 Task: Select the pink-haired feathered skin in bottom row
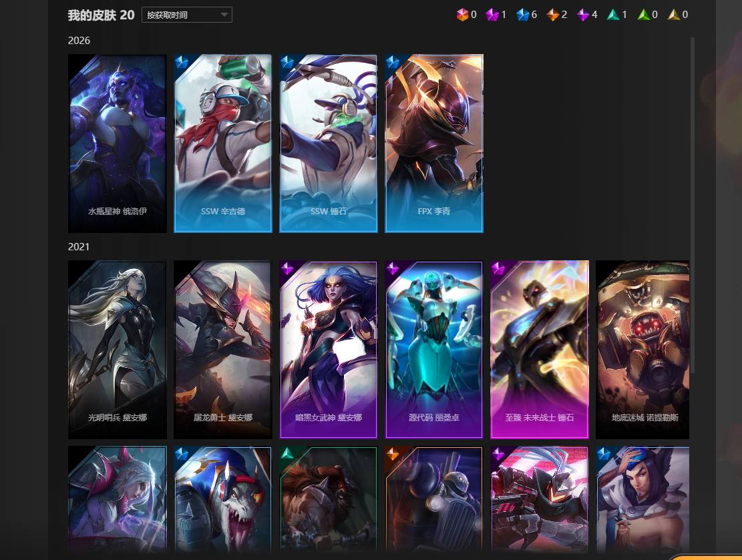[x=118, y=499]
